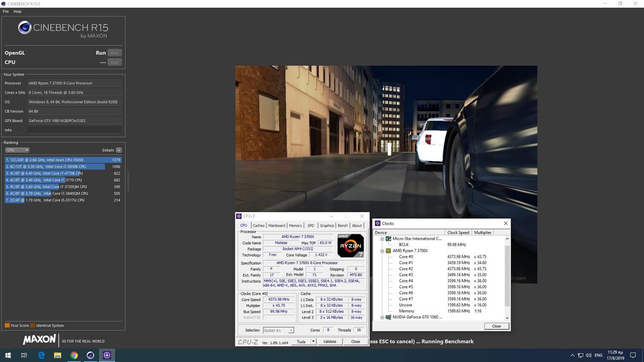
Task: Show hidden system tray icons
Action: coord(572,355)
